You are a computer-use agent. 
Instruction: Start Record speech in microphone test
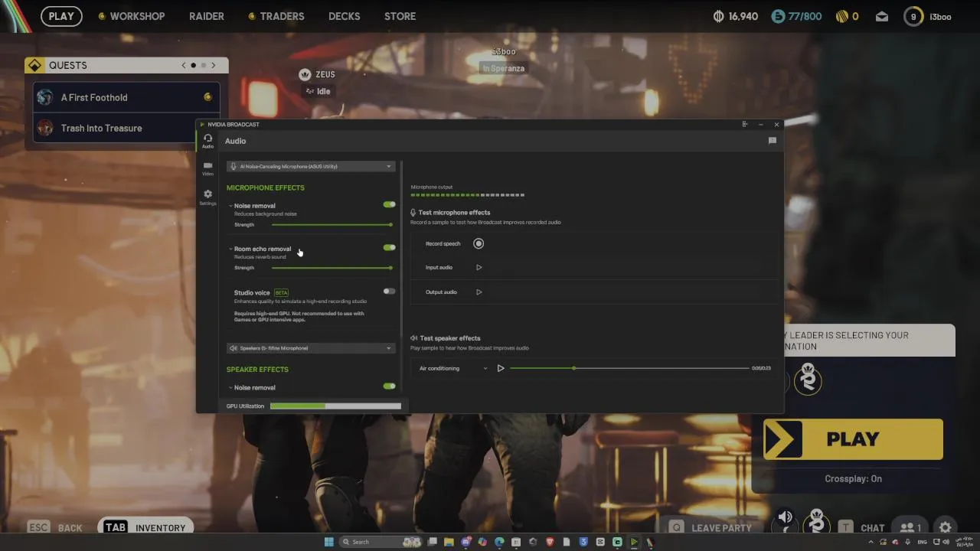[x=479, y=243]
